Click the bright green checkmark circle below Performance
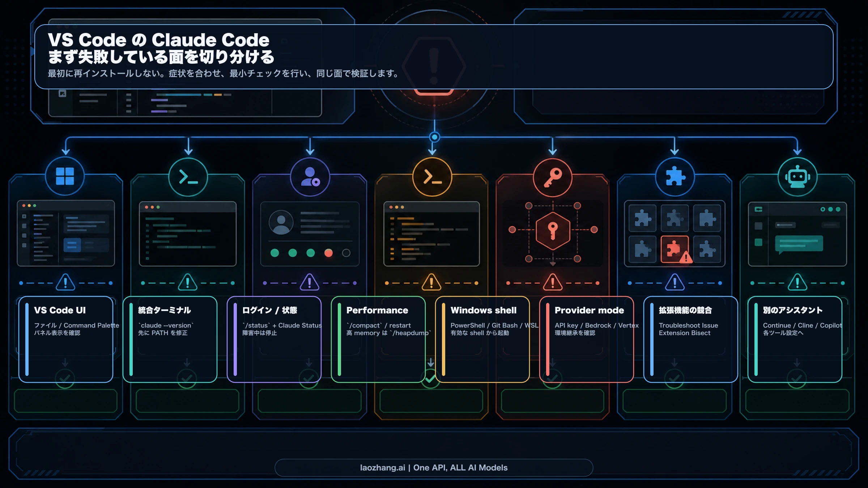This screenshot has width=868, height=488. (430, 378)
